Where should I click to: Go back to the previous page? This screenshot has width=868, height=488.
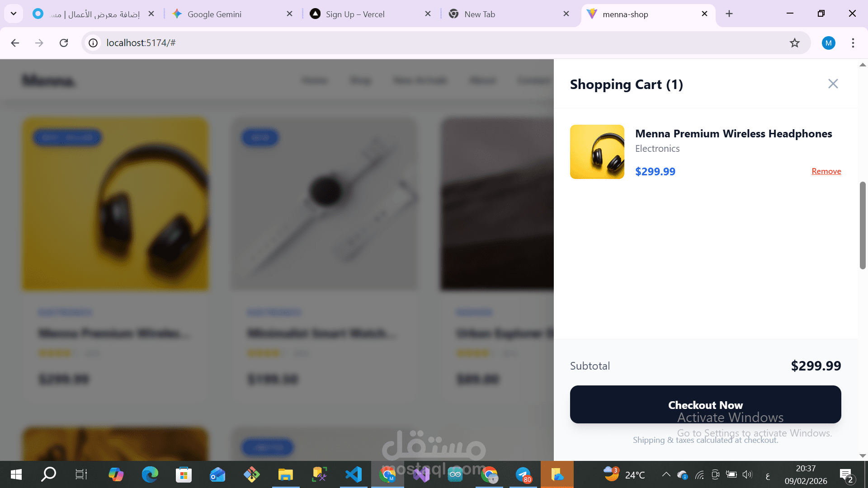point(15,43)
